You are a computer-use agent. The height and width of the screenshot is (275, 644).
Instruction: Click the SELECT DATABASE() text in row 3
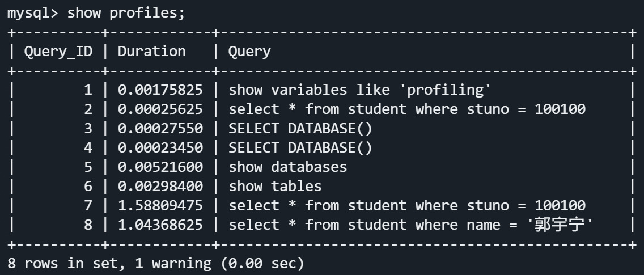coord(300,129)
